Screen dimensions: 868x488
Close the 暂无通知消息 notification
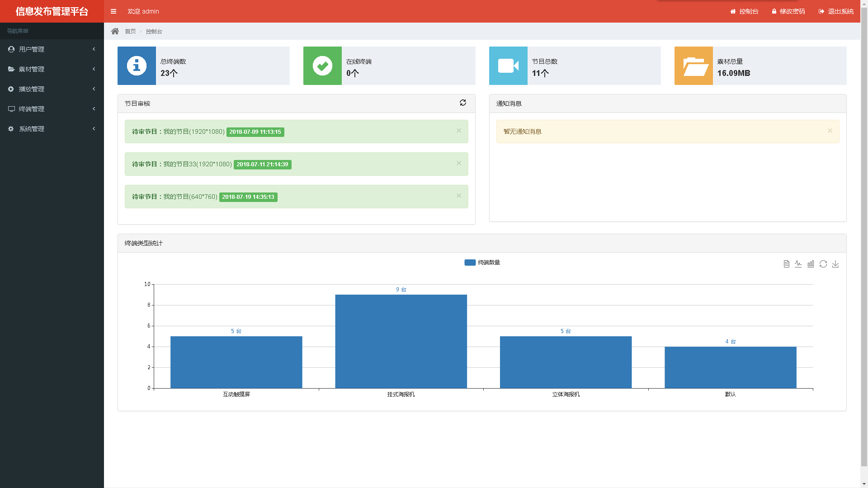click(x=830, y=131)
